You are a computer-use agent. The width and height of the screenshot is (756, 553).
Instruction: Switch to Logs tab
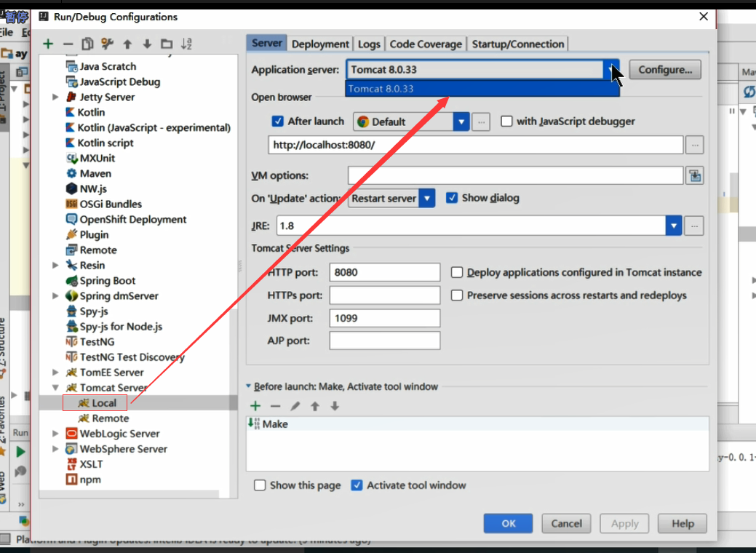(x=369, y=44)
